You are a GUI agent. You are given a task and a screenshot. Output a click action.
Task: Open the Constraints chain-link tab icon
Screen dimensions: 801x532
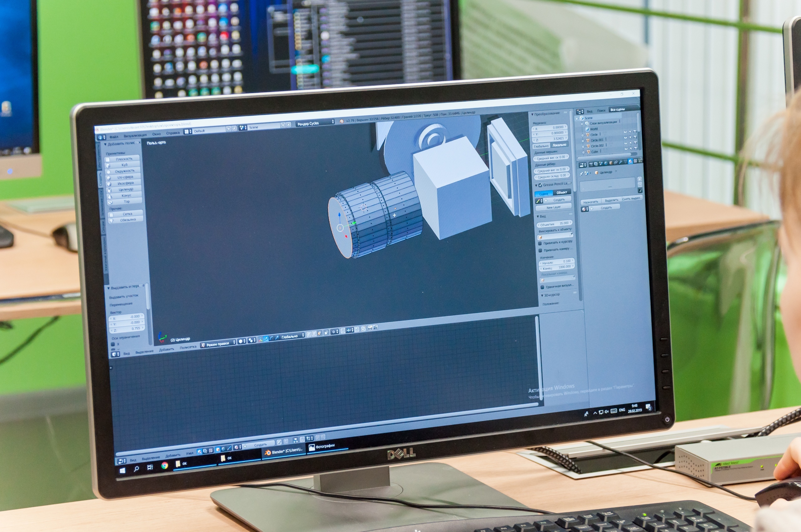[616, 162]
